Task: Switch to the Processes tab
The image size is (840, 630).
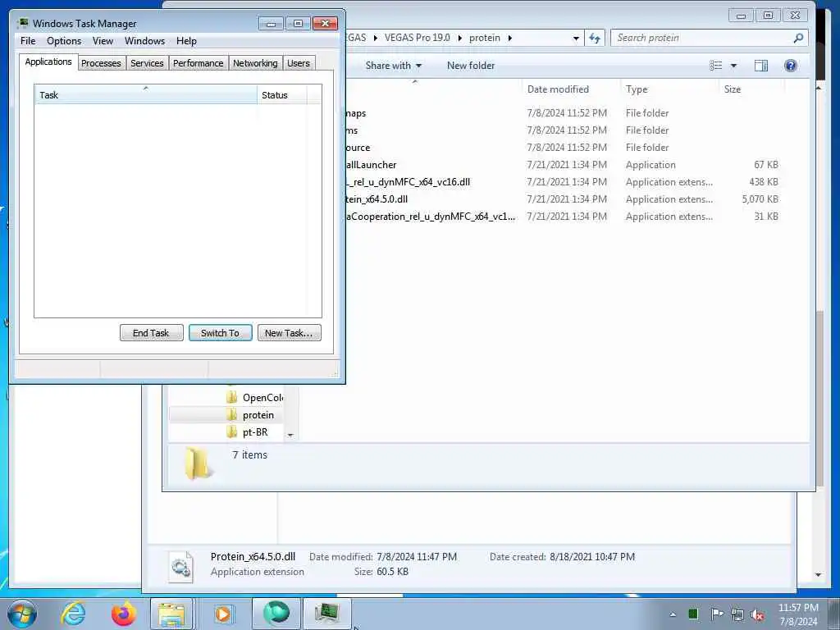Action: coord(101,63)
